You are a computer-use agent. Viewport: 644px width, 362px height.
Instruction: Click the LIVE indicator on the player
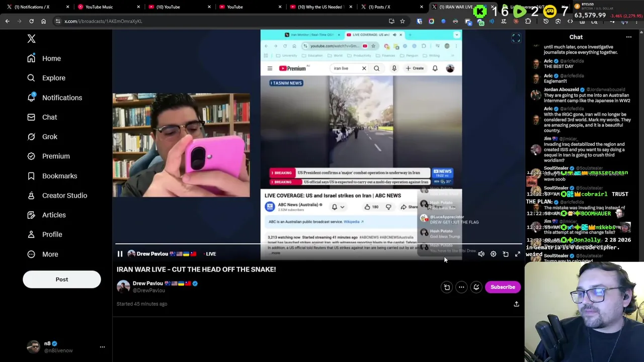[211, 254]
